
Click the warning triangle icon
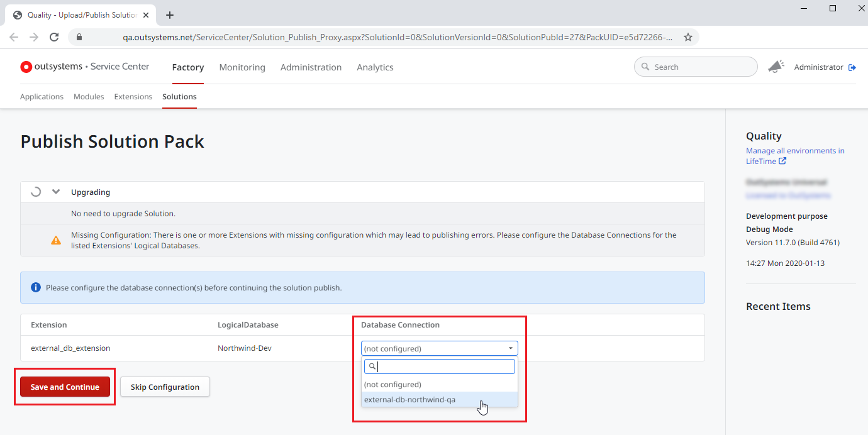[56, 240]
